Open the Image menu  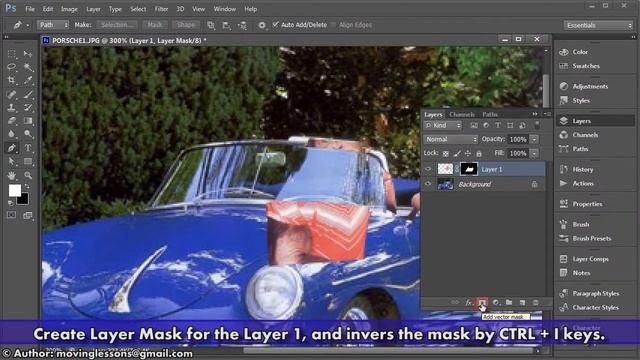69,9
